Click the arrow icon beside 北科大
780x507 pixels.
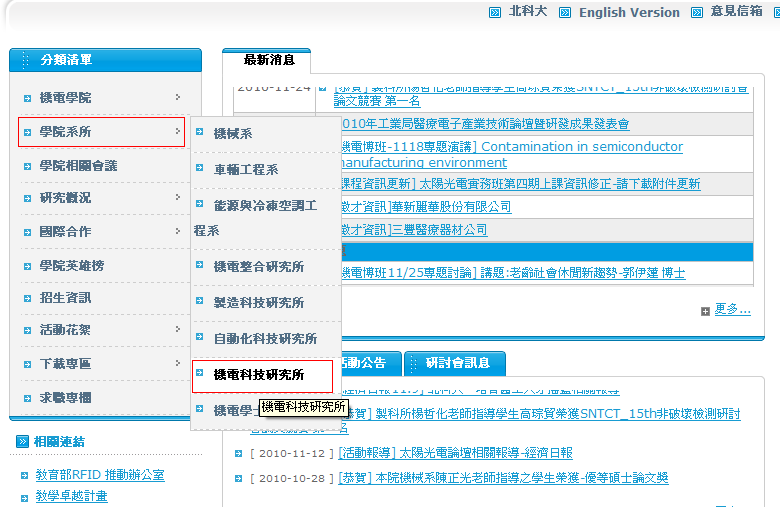coord(494,12)
